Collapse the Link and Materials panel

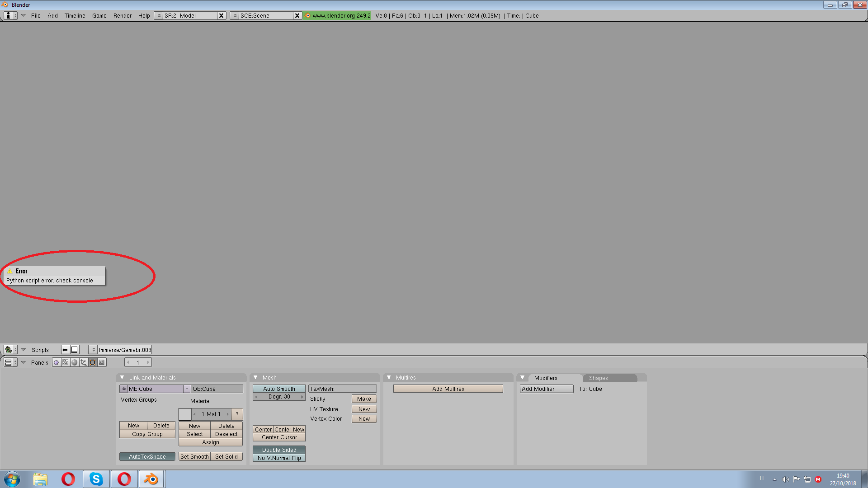tap(122, 378)
